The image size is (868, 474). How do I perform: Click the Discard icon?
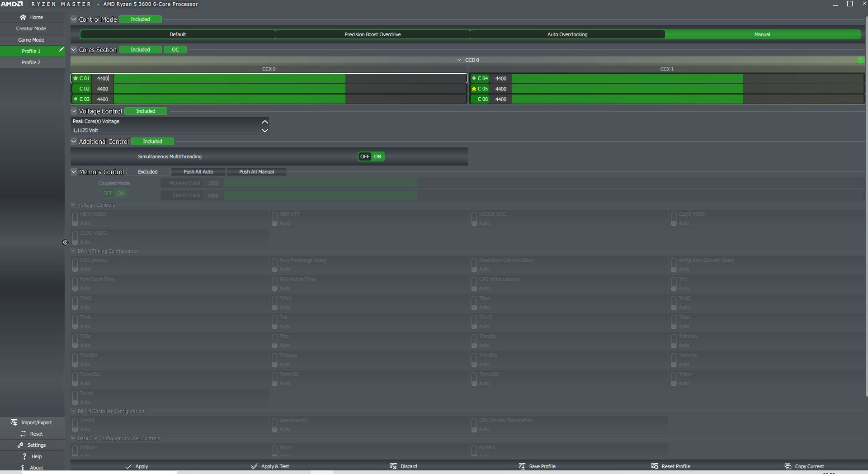[x=393, y=466]
